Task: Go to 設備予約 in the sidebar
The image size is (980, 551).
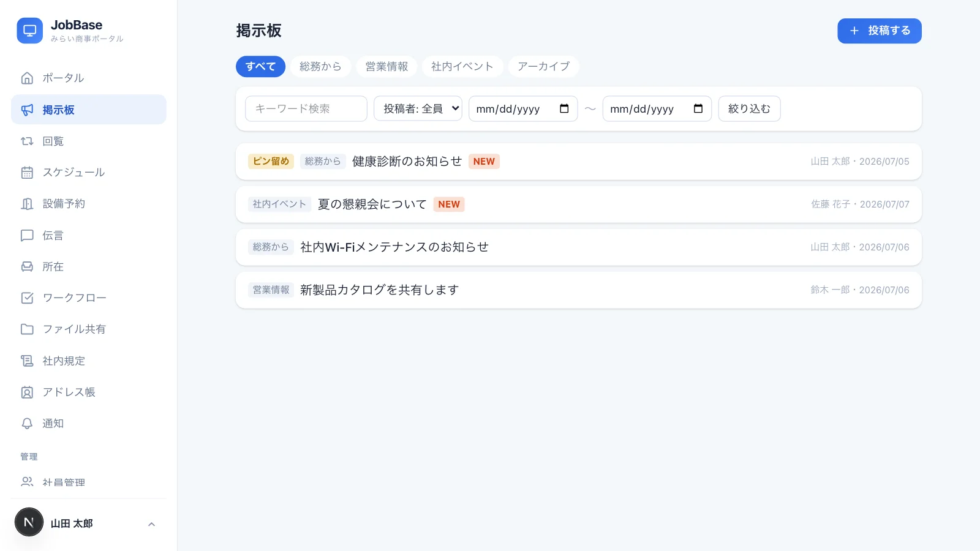Action: point(89,204)
